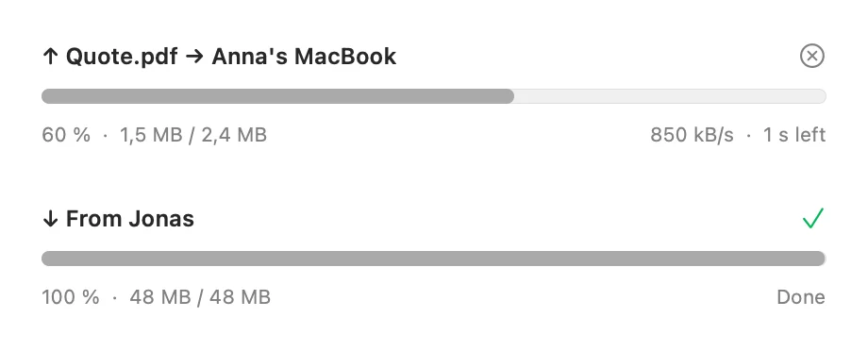Click the 1,5 MB / 2,4 MB size label
The image size is (868, 351).
click(193, 135)
